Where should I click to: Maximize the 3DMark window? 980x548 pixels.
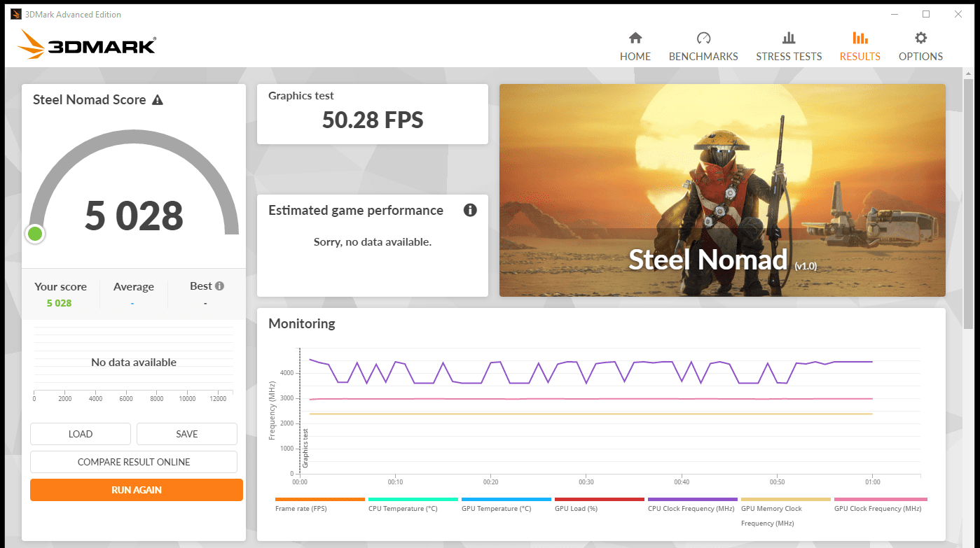coord(926,14)
